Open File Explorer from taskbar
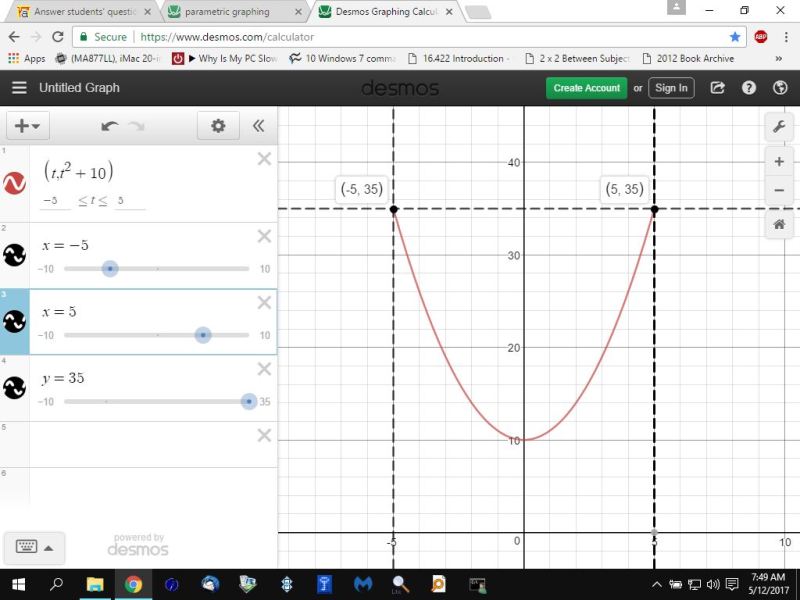 click(95, 584)
